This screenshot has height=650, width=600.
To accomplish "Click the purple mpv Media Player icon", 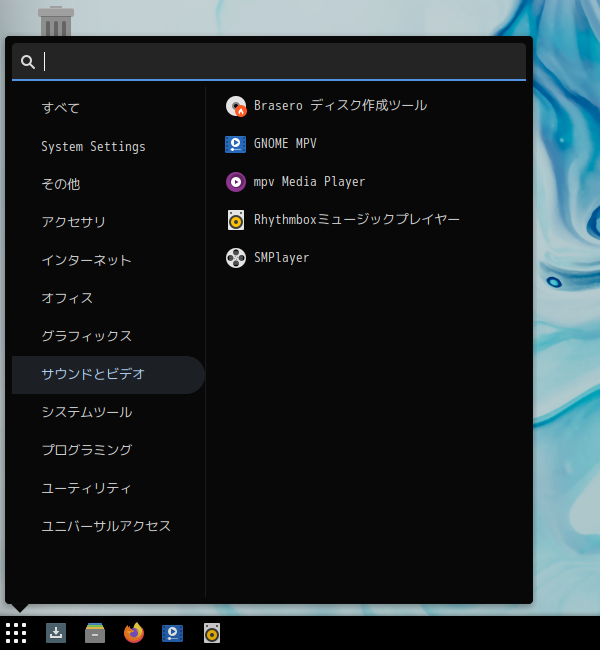I will click(236, 182).
